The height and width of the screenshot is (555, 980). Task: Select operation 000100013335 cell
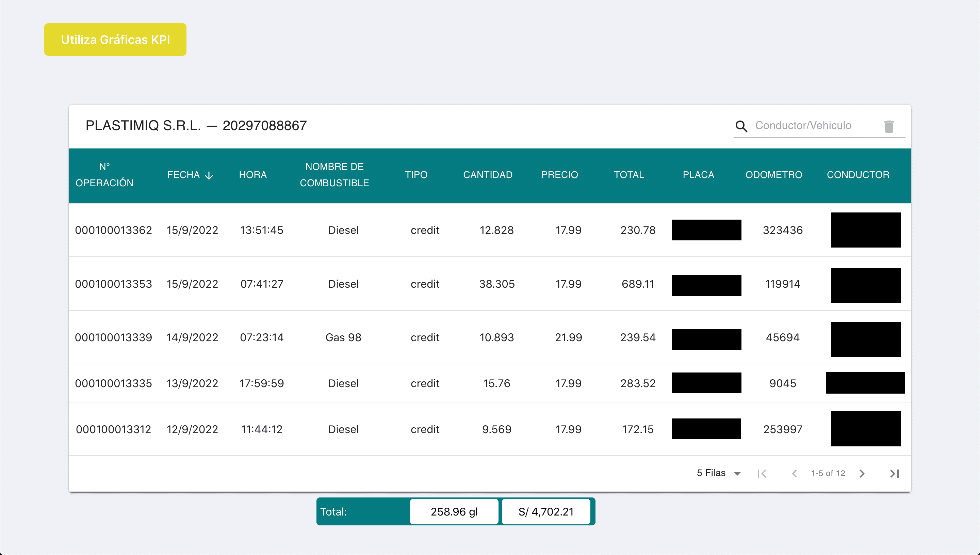tap(114, 383)
